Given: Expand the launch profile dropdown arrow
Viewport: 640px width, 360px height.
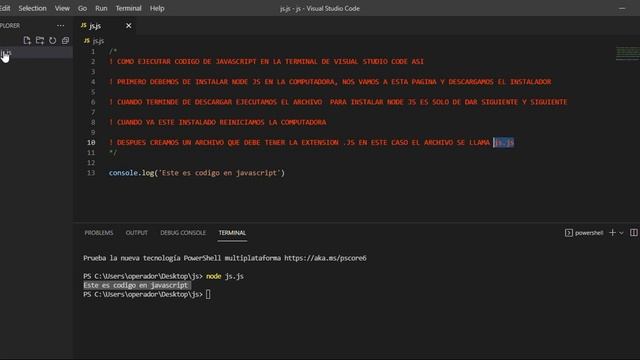Looking at the screenshot, I should 621,233.
